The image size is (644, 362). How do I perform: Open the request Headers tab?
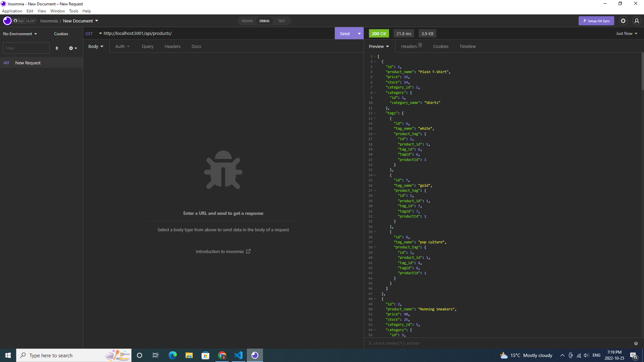tap(172, 47)
